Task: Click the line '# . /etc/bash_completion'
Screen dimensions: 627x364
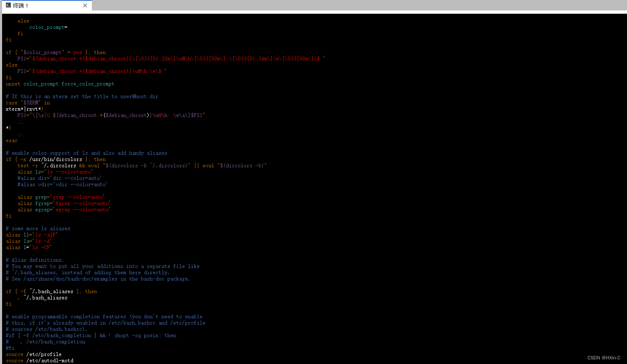Action: 45,342
